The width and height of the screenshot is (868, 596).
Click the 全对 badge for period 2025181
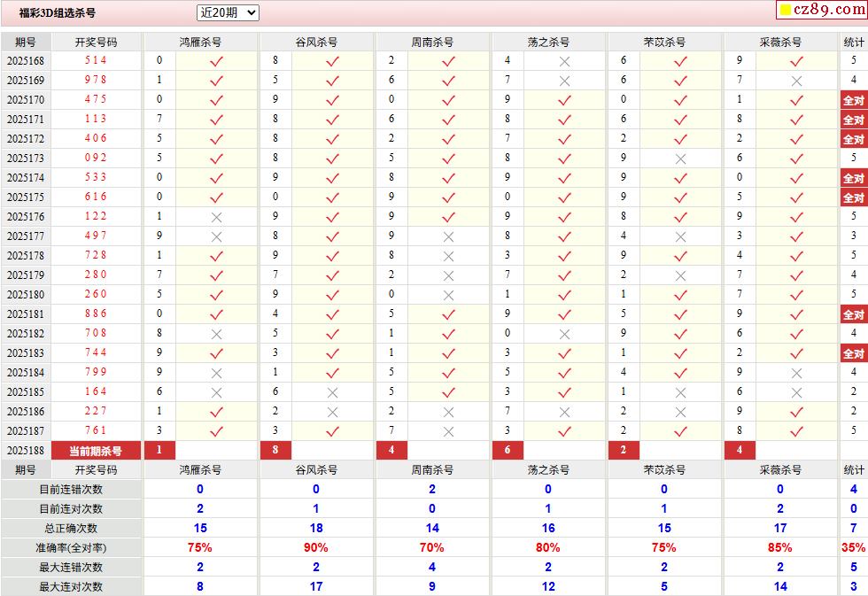854,314
